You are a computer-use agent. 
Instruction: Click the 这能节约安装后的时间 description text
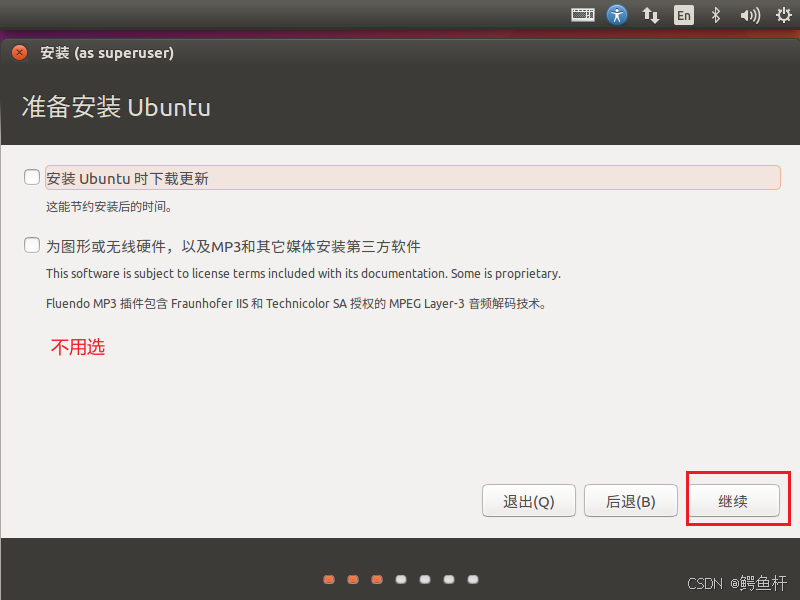109,207
